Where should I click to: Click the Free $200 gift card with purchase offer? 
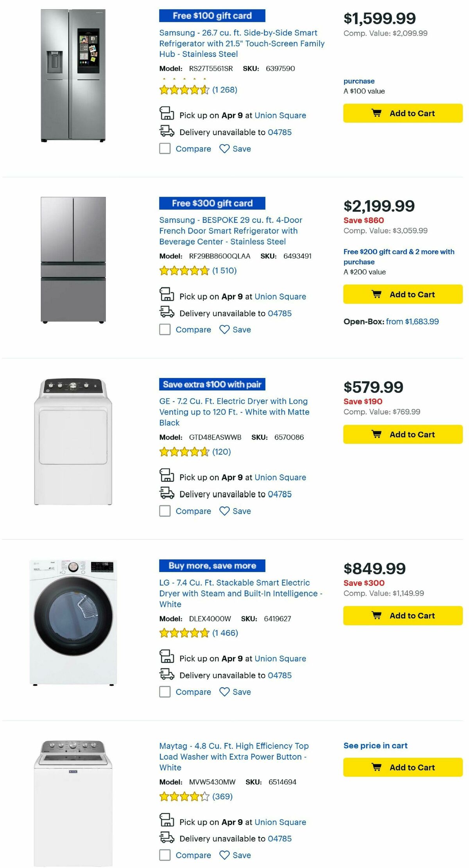pyautogui.click(x=398, y=257)
